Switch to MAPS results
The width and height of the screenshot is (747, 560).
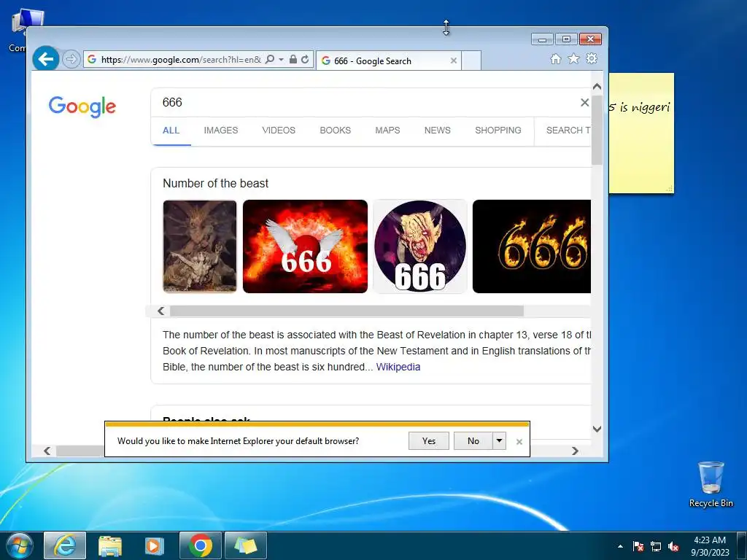click(387, 131)
